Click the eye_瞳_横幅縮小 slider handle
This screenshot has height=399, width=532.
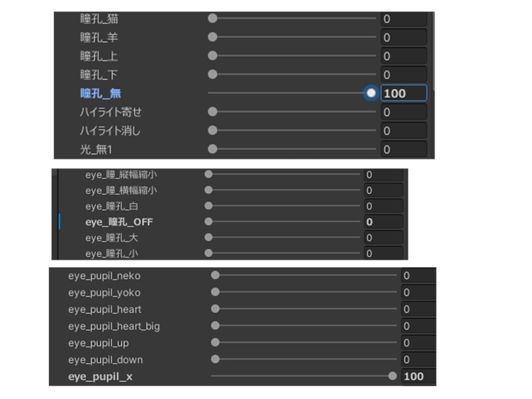tap(208, 191)
